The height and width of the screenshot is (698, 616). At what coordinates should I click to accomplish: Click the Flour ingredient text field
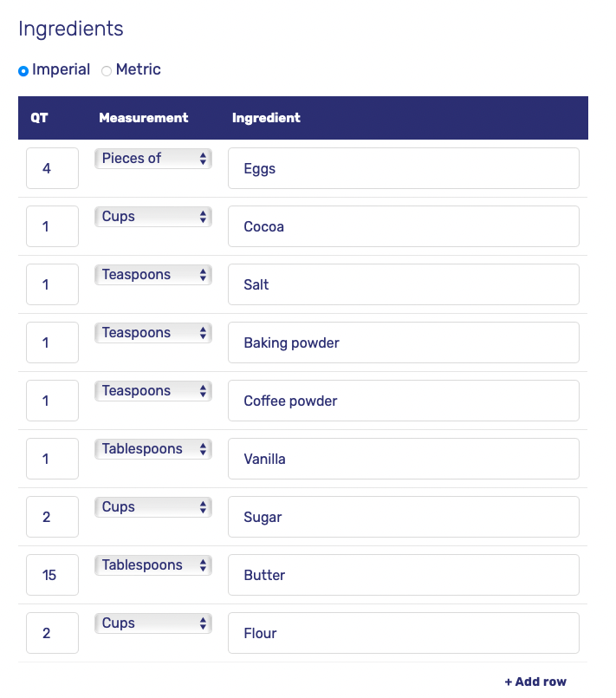(403, 633)
